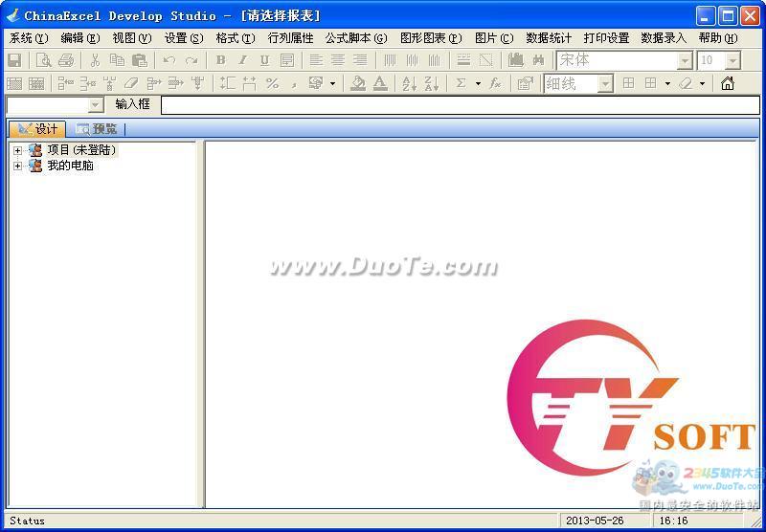Toggle the text wrap icon next to Underline
The image size is (766, 532).
pos(287,60)
